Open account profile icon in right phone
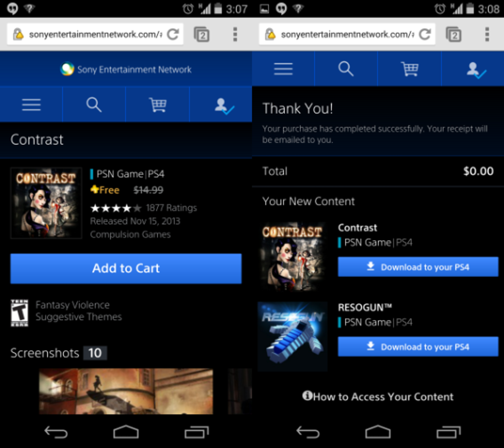Viewport: 504px width, 448px height. click(476, 70)
